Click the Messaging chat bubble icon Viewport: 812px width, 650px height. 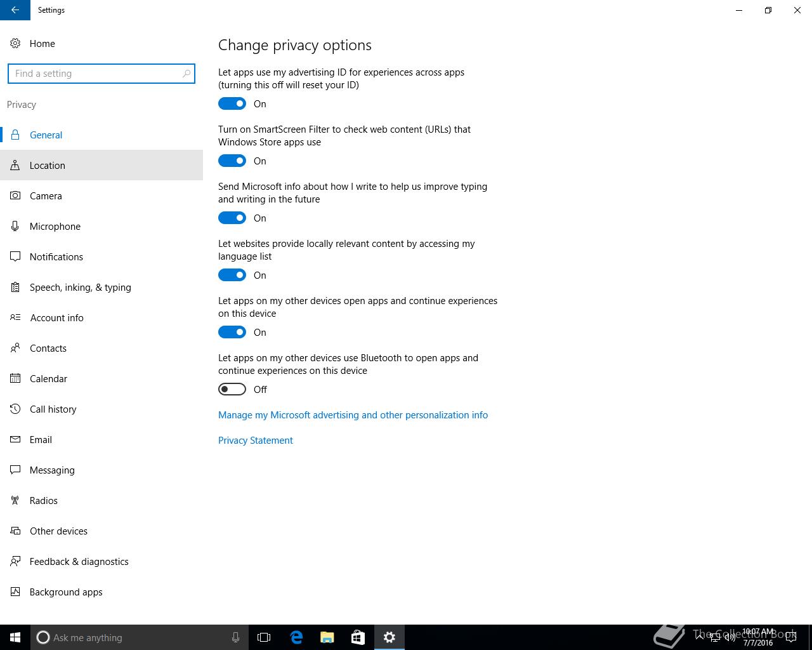[15, 470]
